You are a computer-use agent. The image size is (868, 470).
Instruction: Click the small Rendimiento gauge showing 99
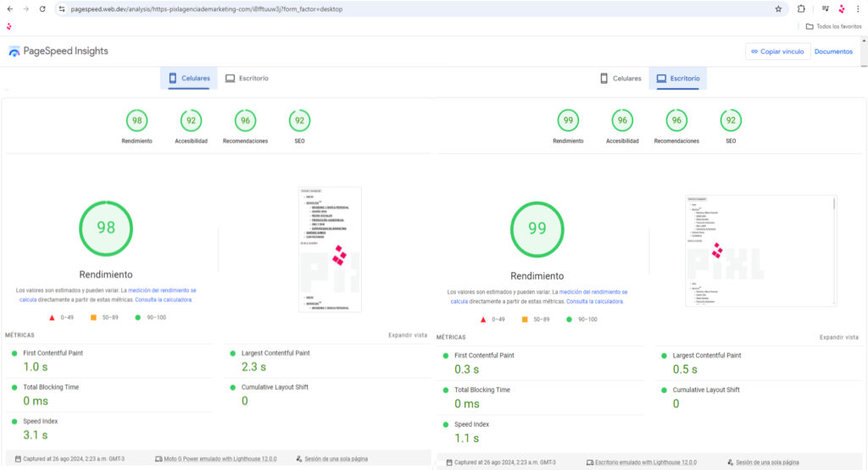coord(568,120)
